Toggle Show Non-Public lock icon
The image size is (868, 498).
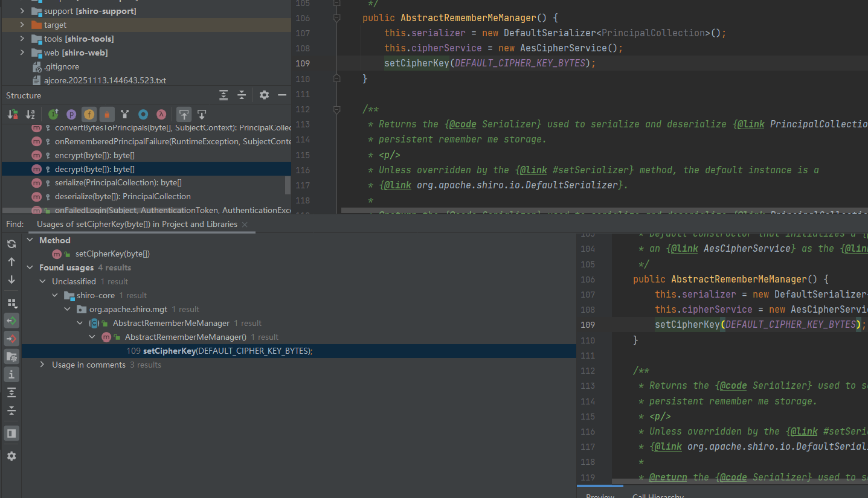[107, 114]
